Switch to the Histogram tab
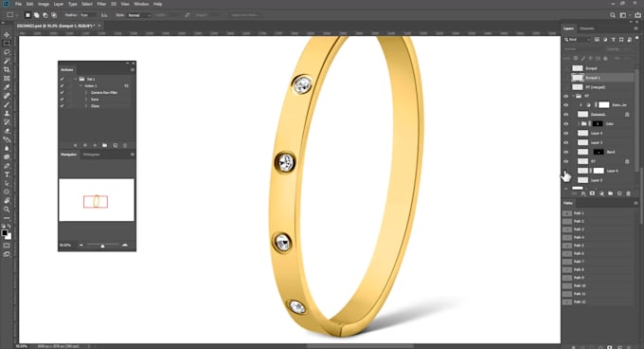644x349 pixels. [92, 155]
